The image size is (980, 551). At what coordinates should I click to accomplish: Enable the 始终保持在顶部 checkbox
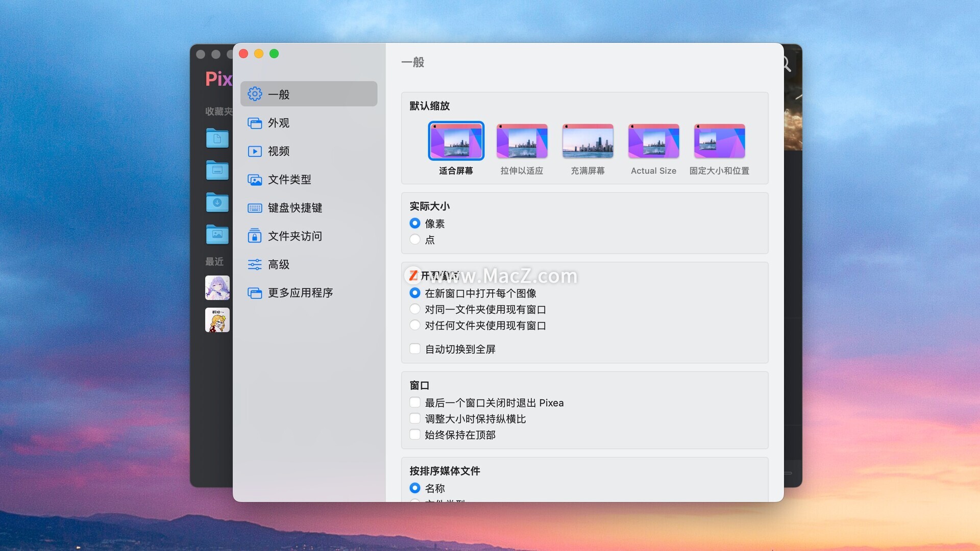click(x=415, y=435)
